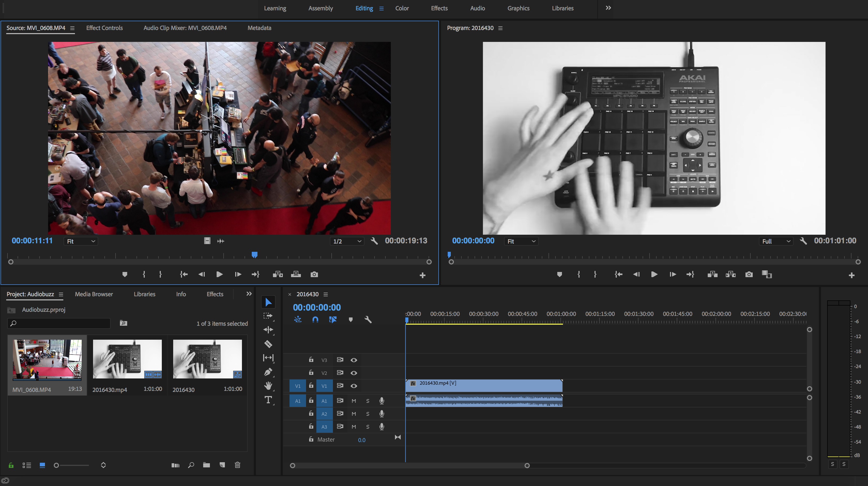Select the Pen tool in timeline
868x486 pixels.
[x=269, y=372]
